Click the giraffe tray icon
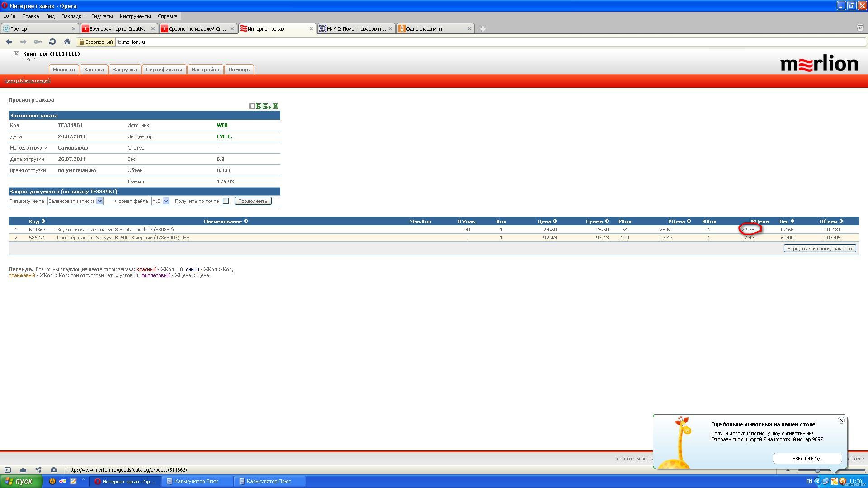Screen dimensions: 868x488 tap(834, 481)
